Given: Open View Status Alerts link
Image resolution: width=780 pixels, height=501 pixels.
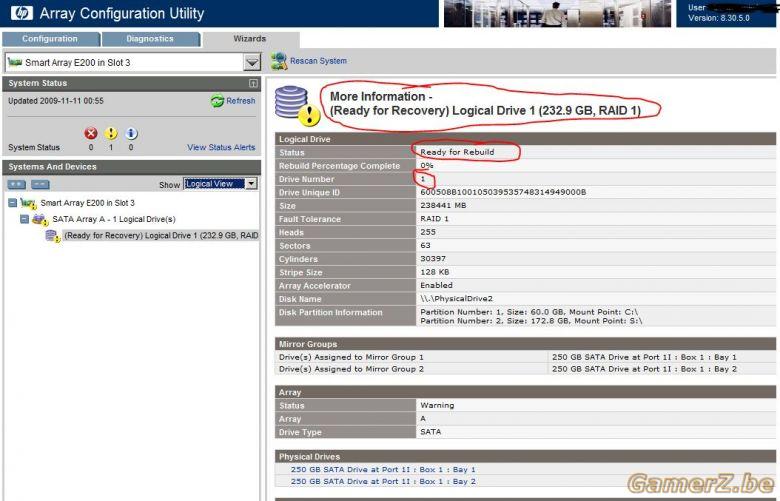Looking at the screenshot, I should (x=221, y=147).
